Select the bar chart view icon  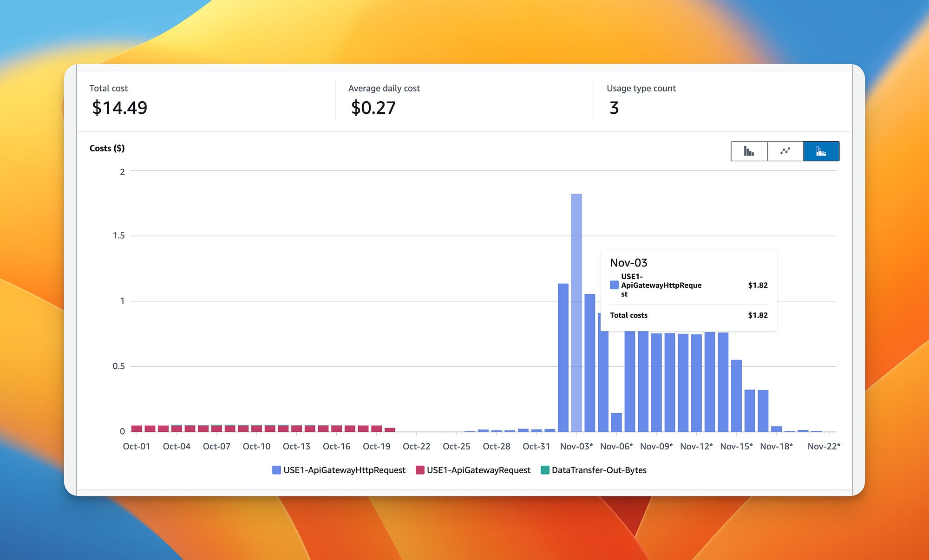click(749, 151)
